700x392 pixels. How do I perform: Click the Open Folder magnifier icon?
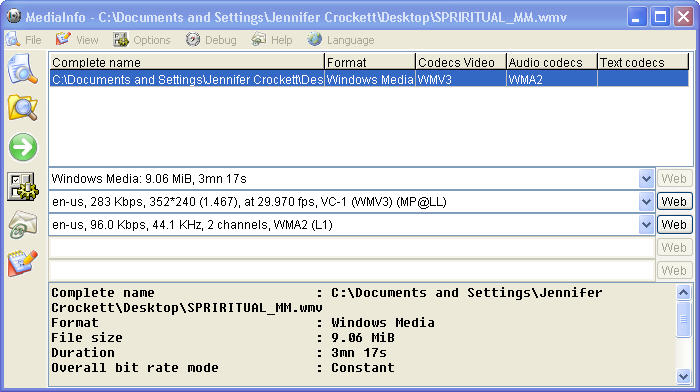pyautogui.click(x=22, y=108)
